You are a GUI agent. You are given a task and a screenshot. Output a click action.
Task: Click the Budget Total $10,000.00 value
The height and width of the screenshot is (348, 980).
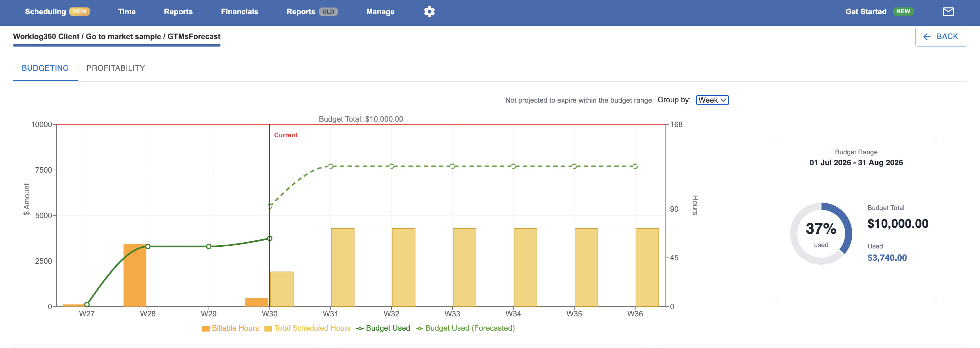coord(897,224)
